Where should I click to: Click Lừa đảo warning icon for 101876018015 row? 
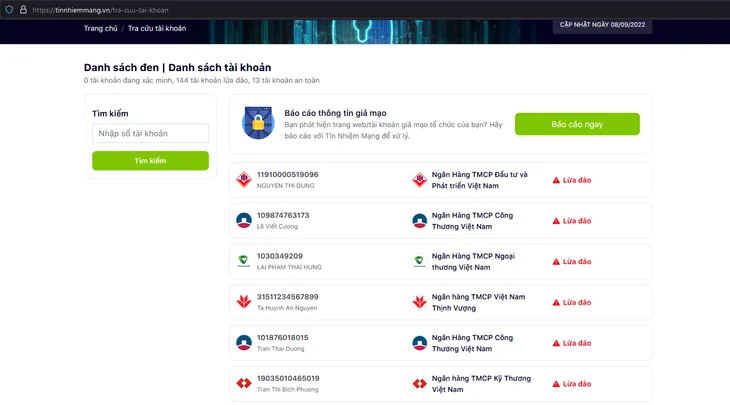point(556,344)
